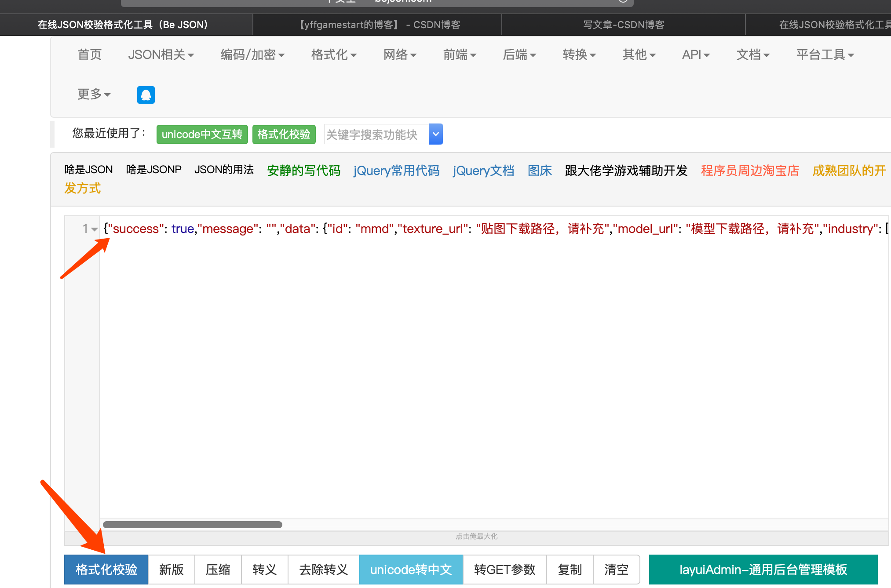Collapse line 1 fold arrow in editor

pos(94,229)
